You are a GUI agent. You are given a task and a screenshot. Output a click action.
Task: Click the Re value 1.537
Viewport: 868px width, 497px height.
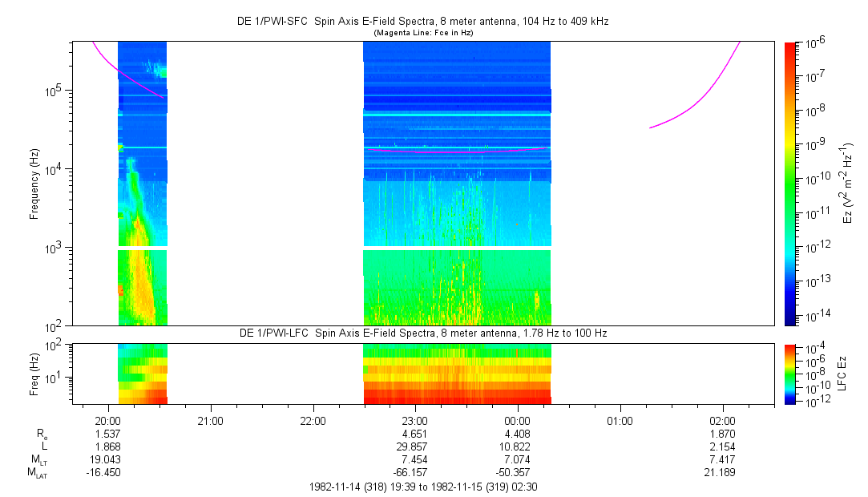(x=107, y=434)
